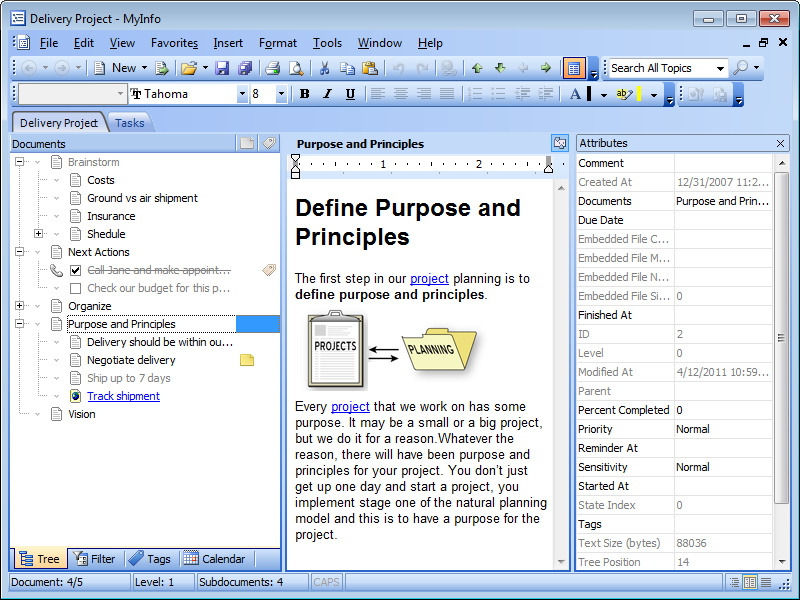800x600 pixels.
Task: Click the Priority value field Normal
Action: [x=722, y=429]
